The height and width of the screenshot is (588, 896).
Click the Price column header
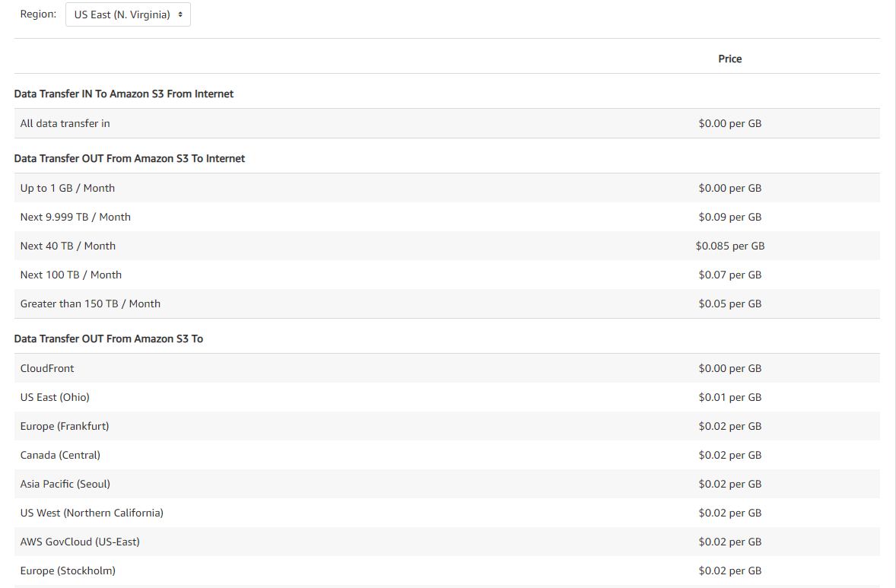[729, 59]
